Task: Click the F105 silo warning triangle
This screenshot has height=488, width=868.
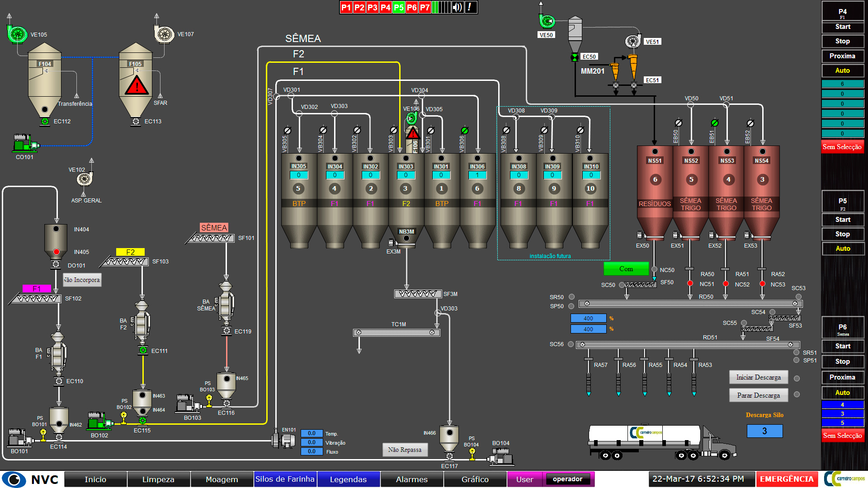Action: tap(136, 86)
